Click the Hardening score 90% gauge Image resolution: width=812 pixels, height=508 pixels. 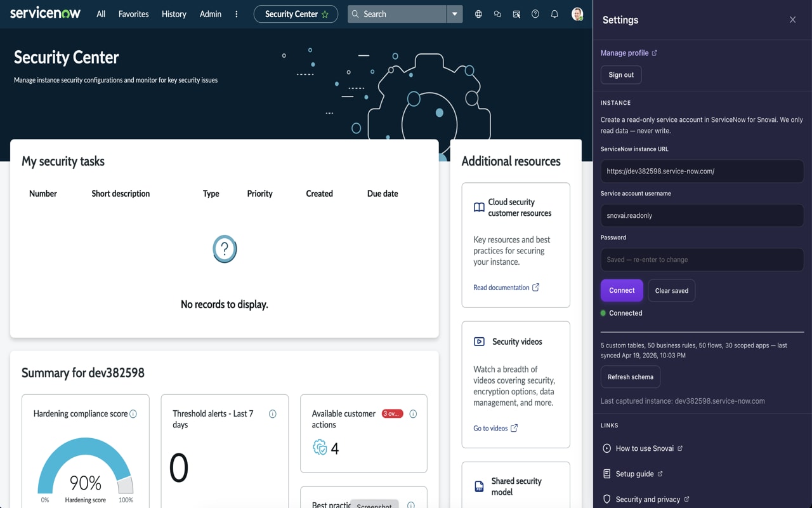pyautogui.click(x=85, y=467)
